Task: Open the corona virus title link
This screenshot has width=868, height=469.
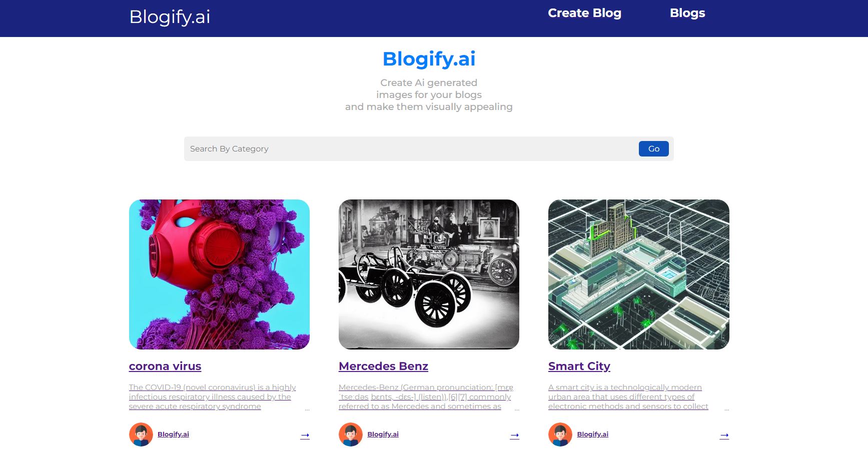Action: coord(165,366)
